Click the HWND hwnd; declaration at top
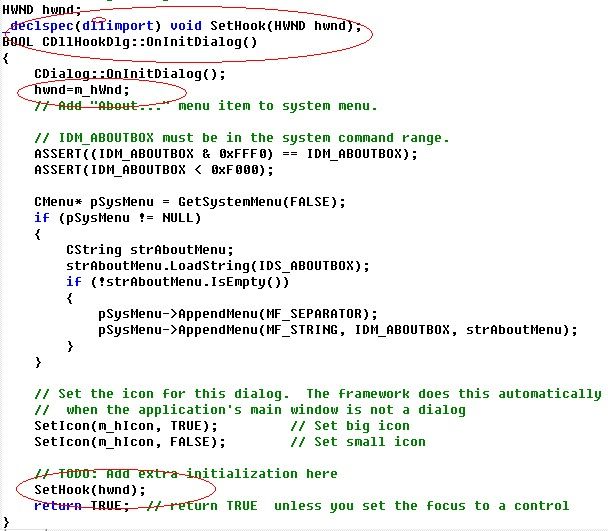 pos(42,9)
